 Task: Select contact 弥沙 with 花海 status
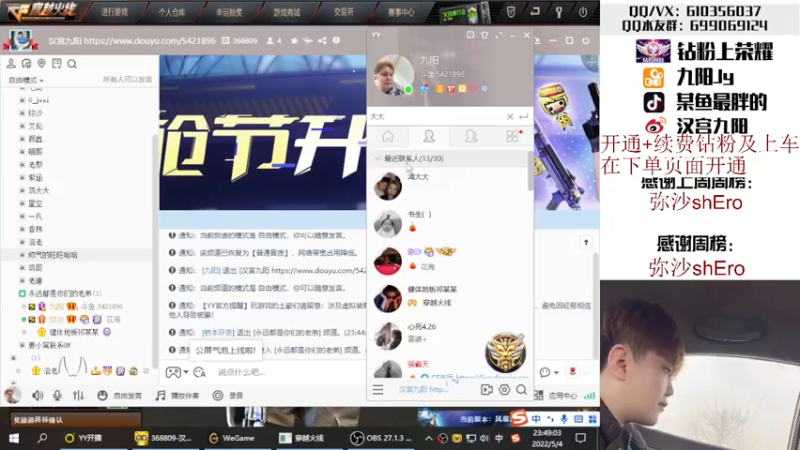tap(449, 260)
